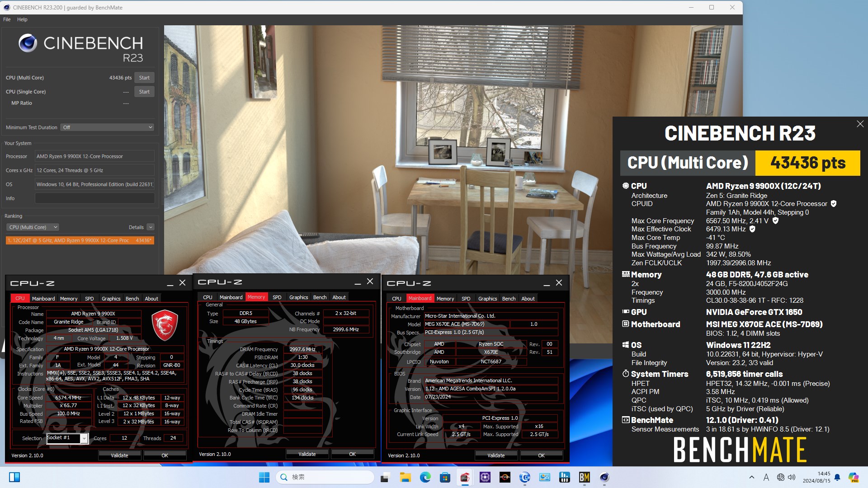Image resolution: width=868 pixels, height=488 pixels.
Task: Minimize the middle CPU-Z Memory window
Action: point(358,282)
